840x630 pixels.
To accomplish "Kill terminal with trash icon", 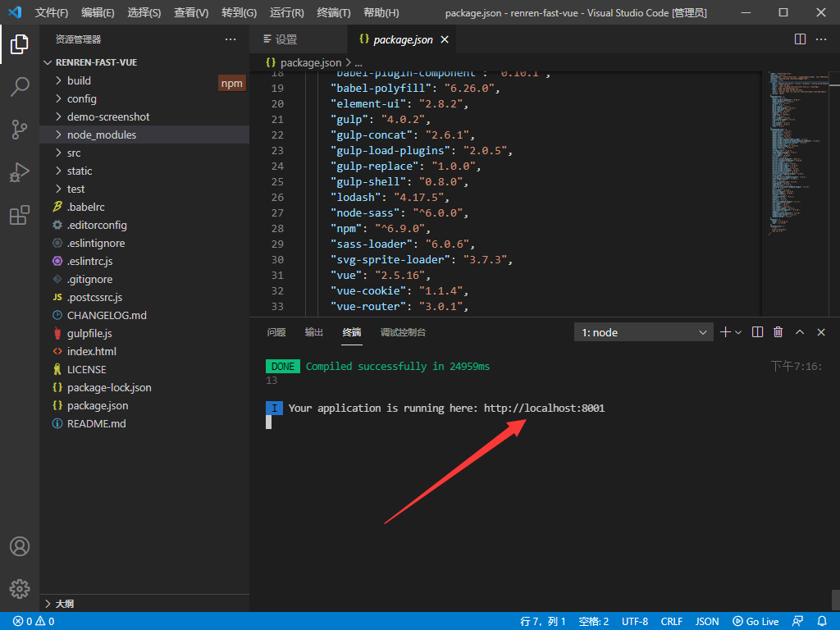I will tap(778, 332).
